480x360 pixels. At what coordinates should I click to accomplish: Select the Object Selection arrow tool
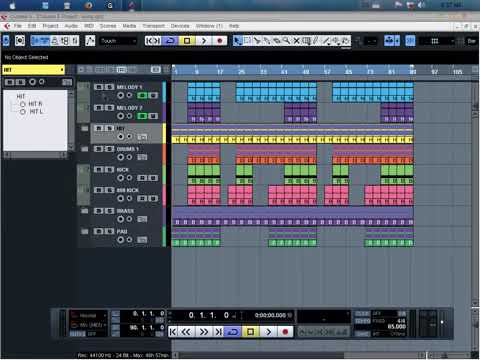[237, 41]
